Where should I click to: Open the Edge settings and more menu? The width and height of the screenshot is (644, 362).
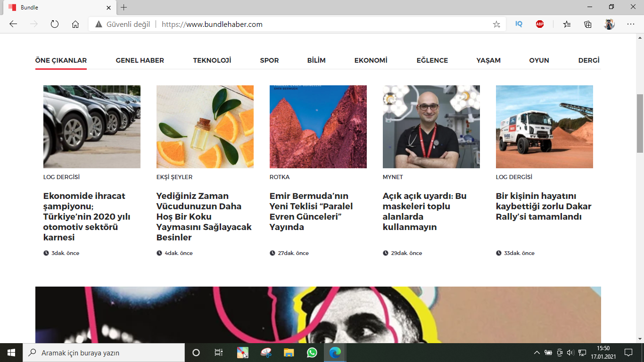click(631, 24)
